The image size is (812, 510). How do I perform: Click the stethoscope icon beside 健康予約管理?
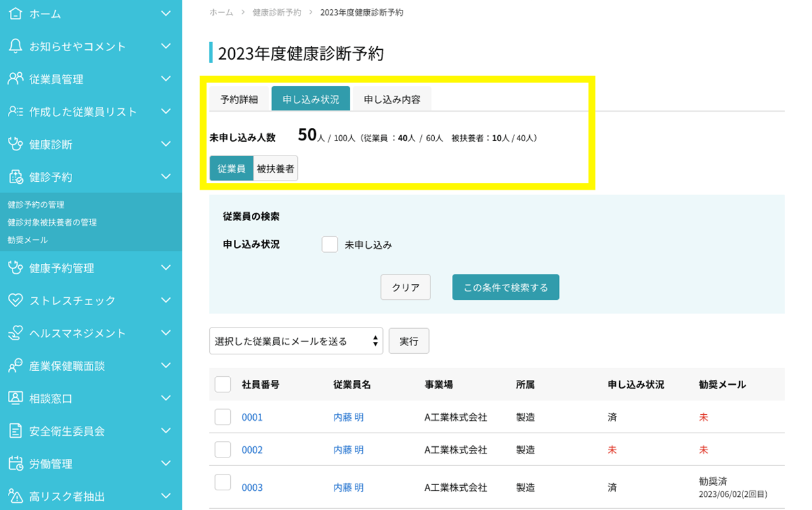[15, 267]
